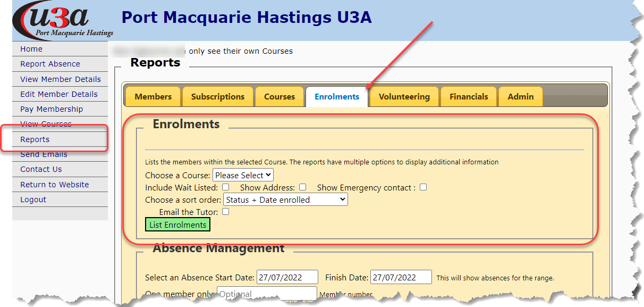The height and width of the screenshot is (307, 644).
Task: Log out using the Logout link
Action: point(33,200)
